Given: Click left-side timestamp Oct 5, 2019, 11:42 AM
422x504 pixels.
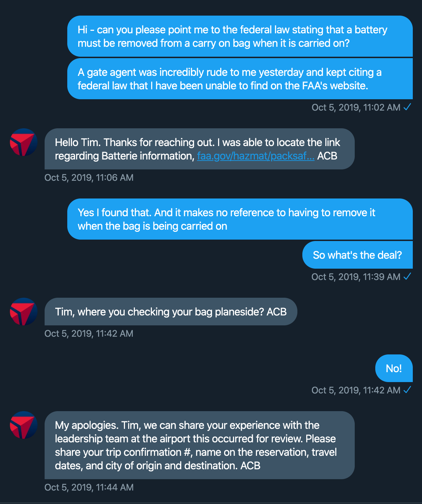Looking at the screenshot, I should pyautogui.click(x=89, y=334).
